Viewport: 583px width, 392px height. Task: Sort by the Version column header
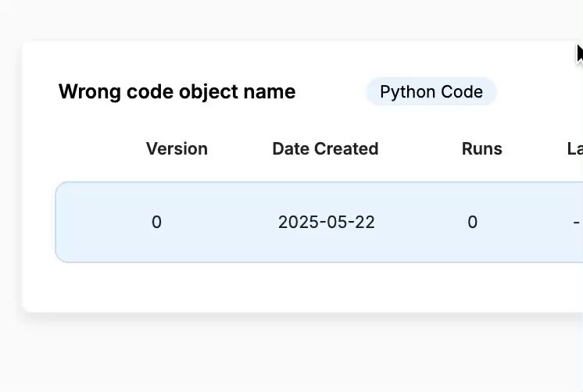tap(177, 149)
